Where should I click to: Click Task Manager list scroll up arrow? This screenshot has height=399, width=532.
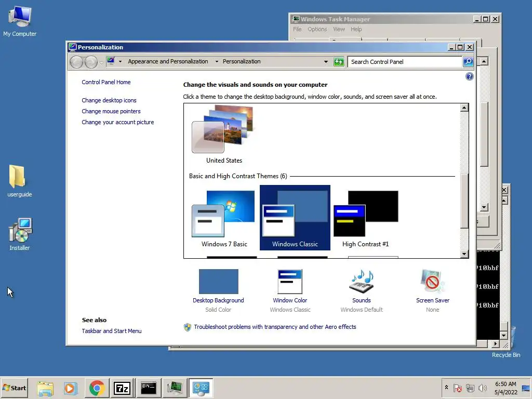tap(484, 61)
